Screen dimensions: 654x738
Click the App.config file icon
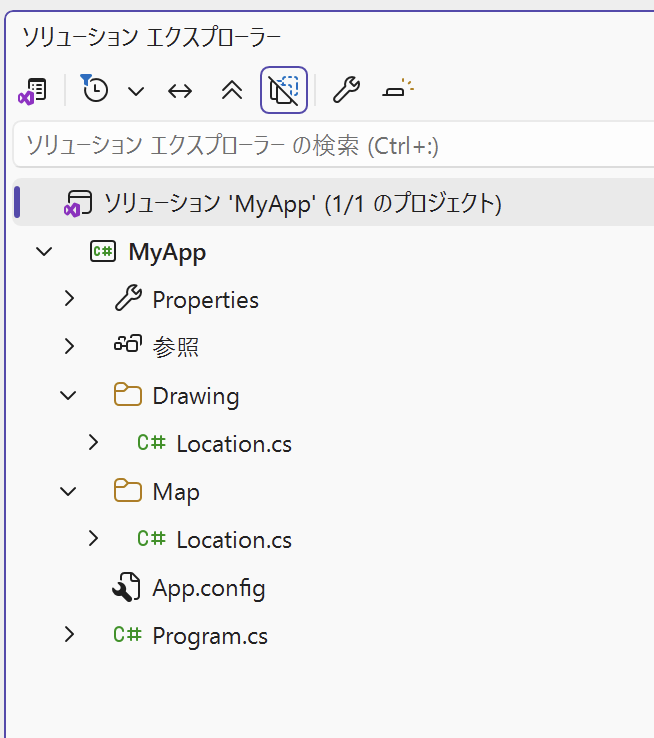(126, 587)
